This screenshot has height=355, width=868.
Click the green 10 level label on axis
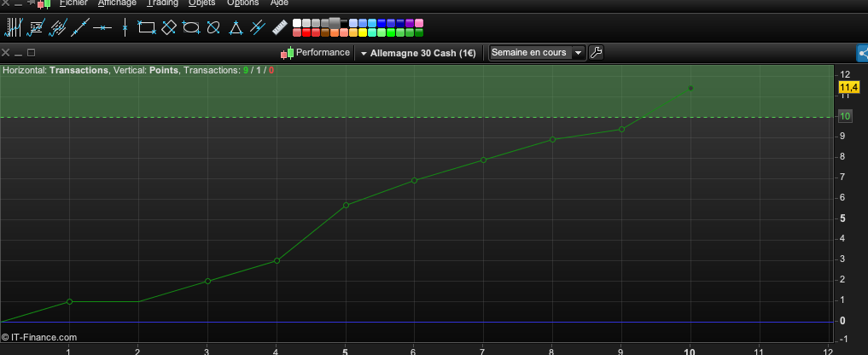tap(845, 117)
